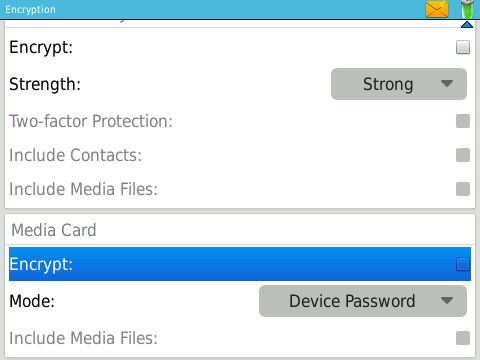Click the Mode label
The width and height of the screenshot is (480, 360).
pyautogui.click(x=32, y=301)
